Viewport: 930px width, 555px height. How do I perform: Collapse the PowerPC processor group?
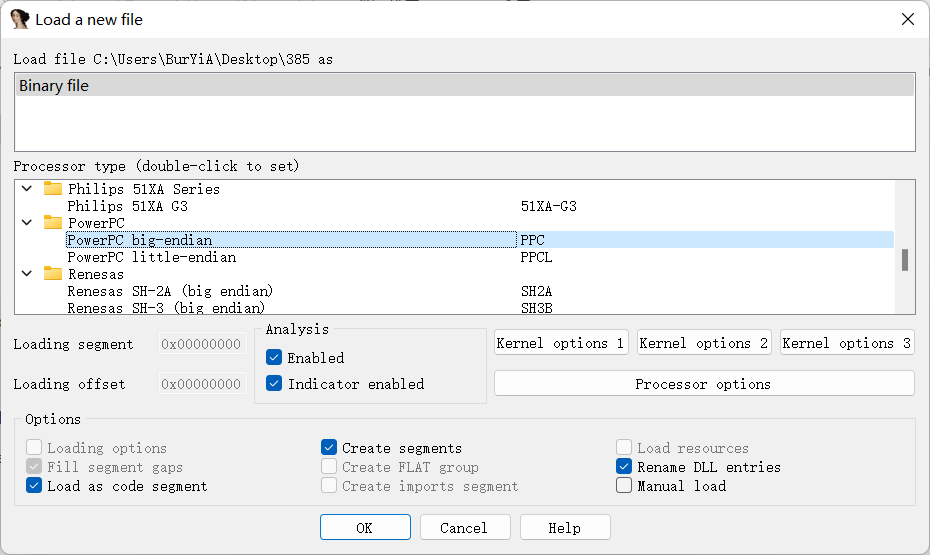tap(27, 223)
